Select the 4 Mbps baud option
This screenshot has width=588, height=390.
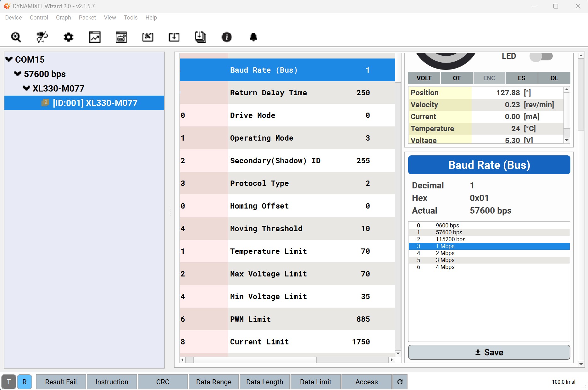pyautogui.click(x=489, y=267)
